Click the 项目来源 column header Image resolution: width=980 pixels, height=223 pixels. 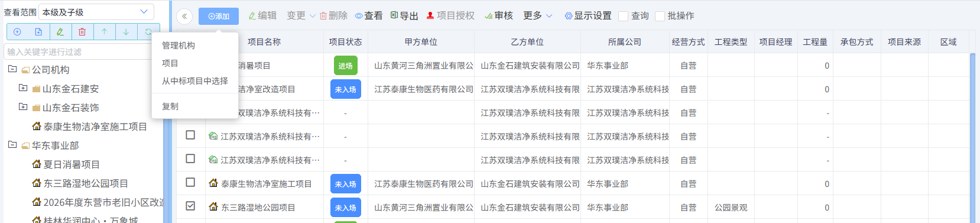click(904, 42)
